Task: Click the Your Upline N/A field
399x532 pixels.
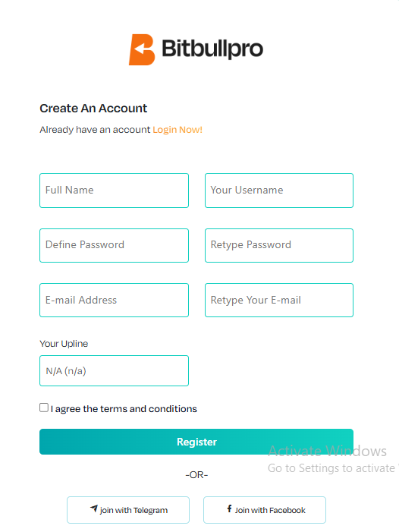Action: click(x=115, y=371)
